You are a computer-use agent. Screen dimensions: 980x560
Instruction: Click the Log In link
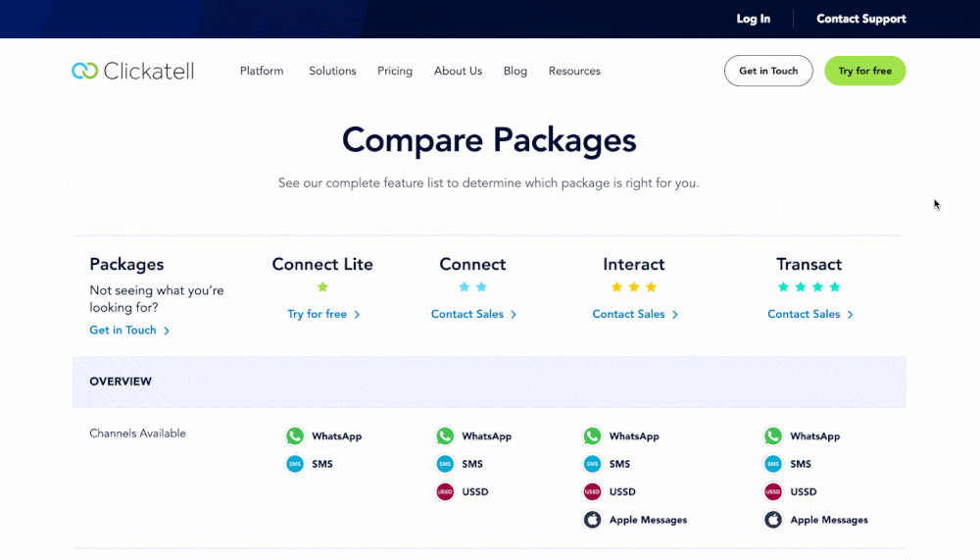point(753,19)
